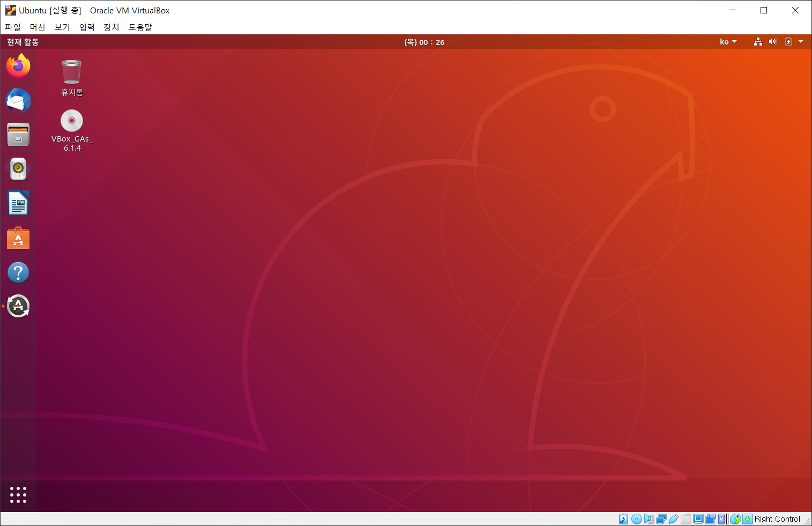Select the VBox_GAs_6.1.4 disc icon
Image resolution: width=812 pixels, height=526 pixels.
tap(72, 130)
